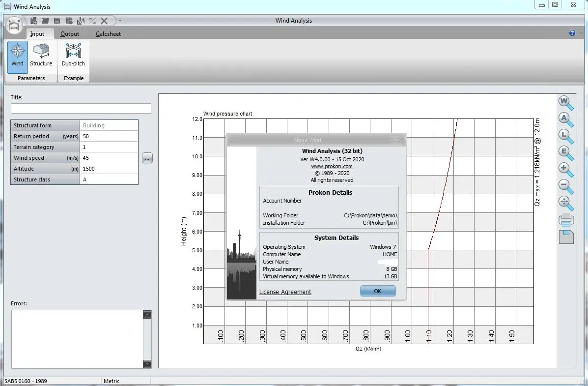Viewport: 588px width, 386px height.
Task: Click the Save chart disk icon on right
Action: coord(566,237)
